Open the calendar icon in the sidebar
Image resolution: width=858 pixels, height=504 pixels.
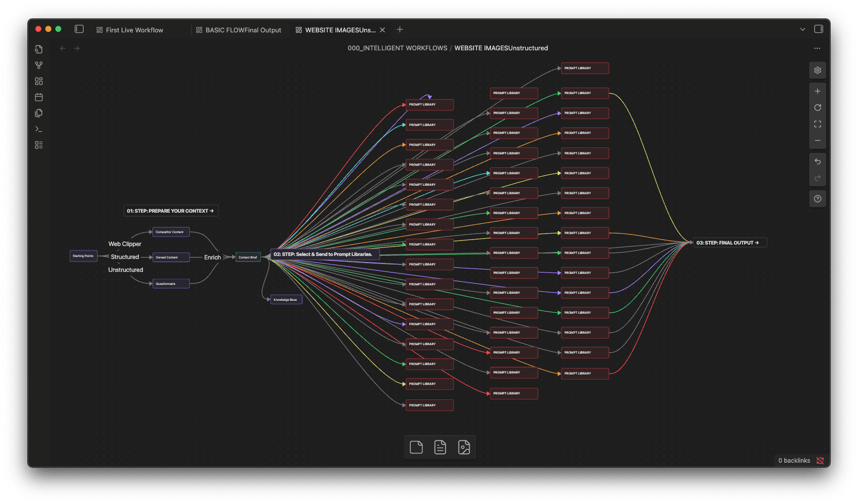coord(39,97)
